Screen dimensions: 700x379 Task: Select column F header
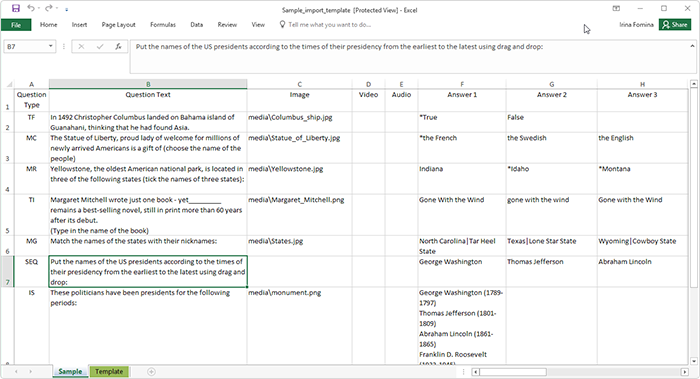click(x=462, y=84)
